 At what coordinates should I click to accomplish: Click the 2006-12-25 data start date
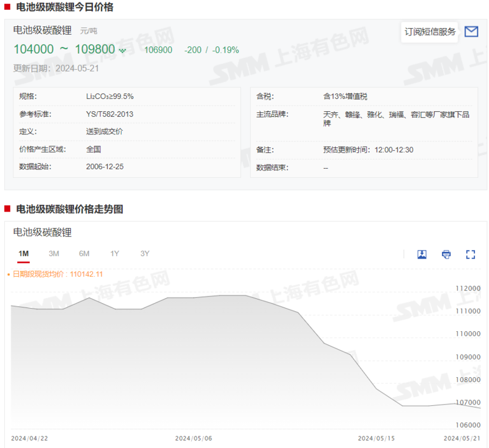[x=105, y=166]
